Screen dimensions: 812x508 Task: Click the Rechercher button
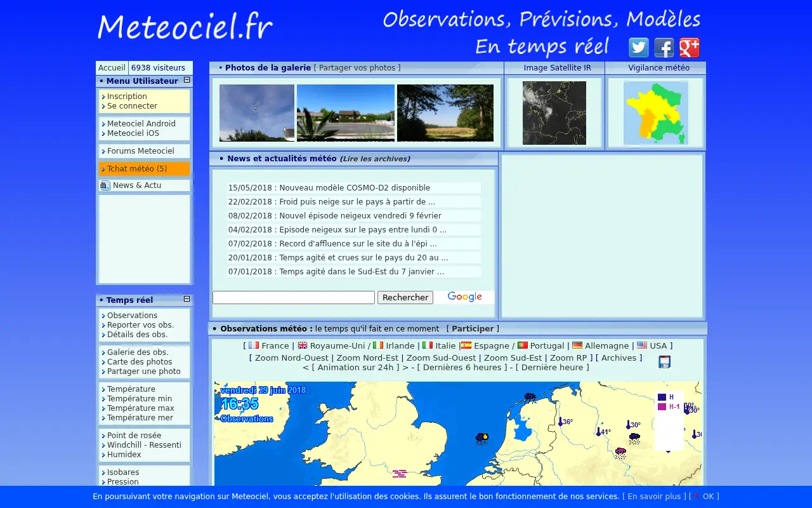(x=405, y=297)
